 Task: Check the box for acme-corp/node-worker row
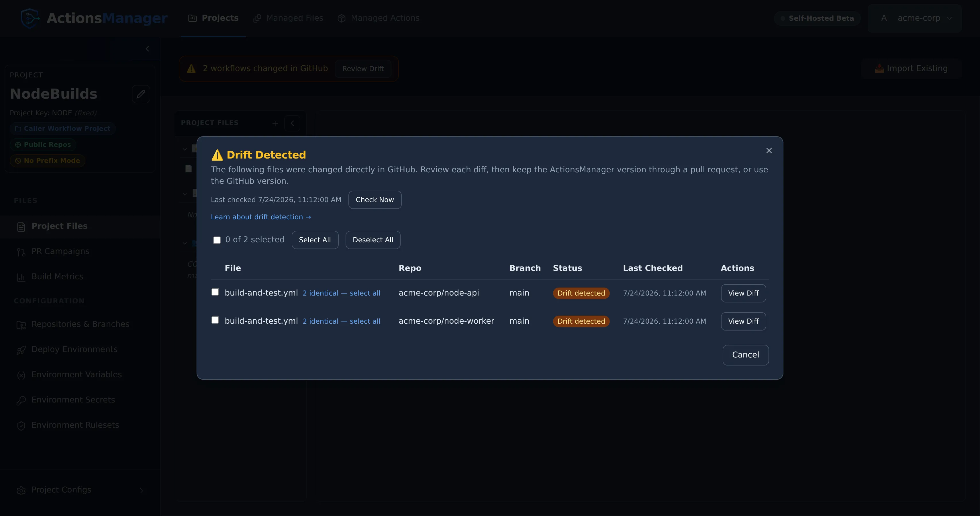tap(215, 320)
